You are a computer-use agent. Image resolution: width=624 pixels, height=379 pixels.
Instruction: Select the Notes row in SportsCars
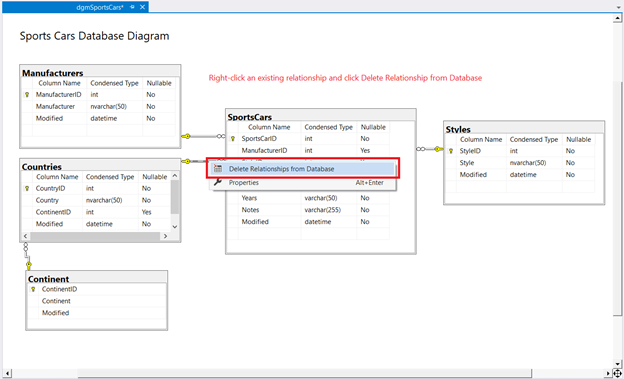coord(308,210)
